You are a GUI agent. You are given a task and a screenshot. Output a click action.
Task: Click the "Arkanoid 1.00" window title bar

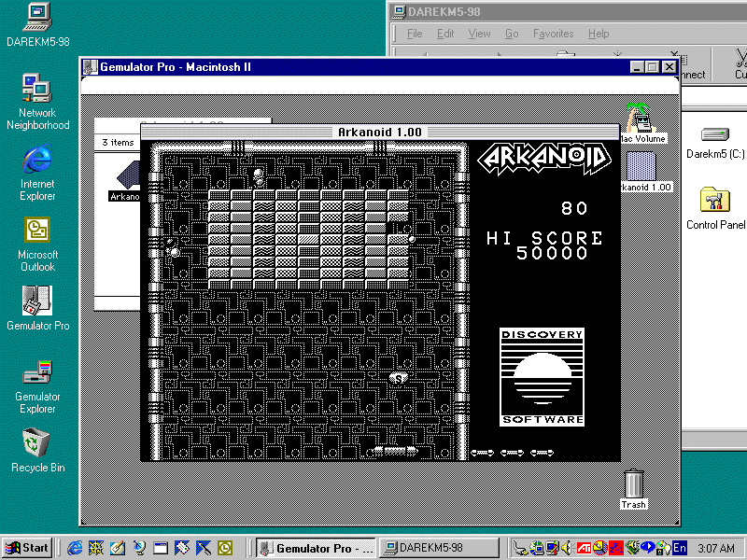(x=380, y=132)
